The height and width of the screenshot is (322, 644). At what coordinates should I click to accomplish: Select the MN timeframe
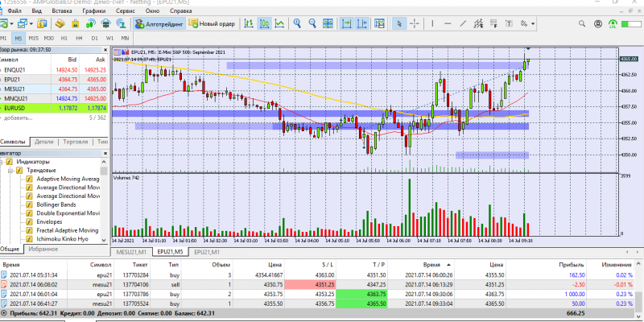[x=125, y=38]
